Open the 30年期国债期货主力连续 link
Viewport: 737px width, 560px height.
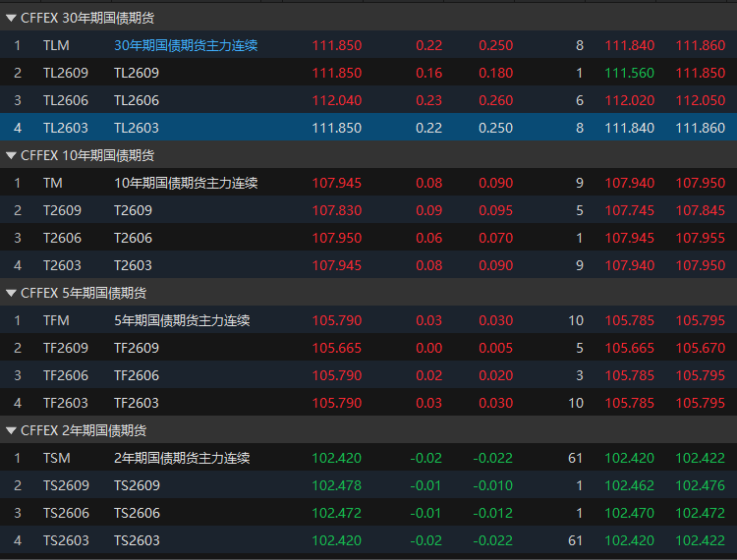186,45
